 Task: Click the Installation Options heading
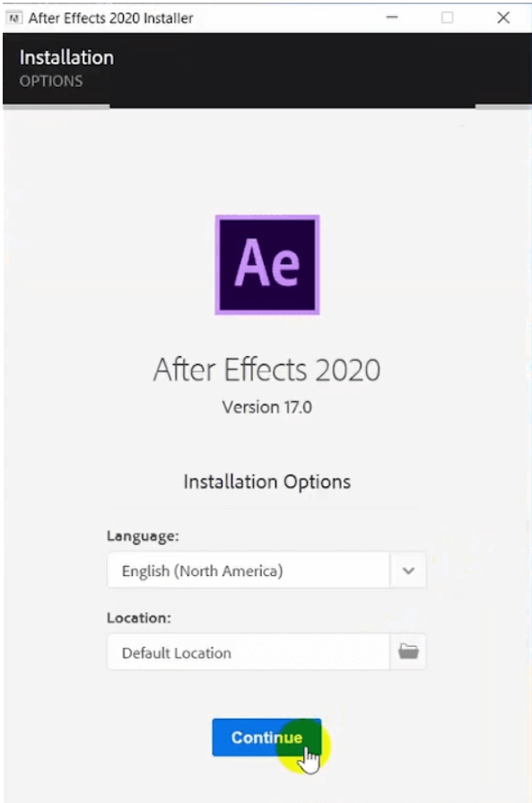[x=266, y=480]
